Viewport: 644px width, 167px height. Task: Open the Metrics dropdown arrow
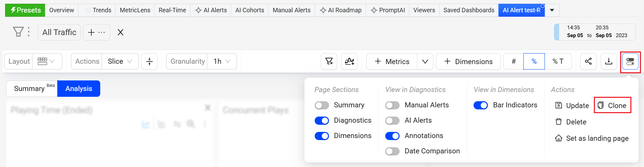pos(425,61)
